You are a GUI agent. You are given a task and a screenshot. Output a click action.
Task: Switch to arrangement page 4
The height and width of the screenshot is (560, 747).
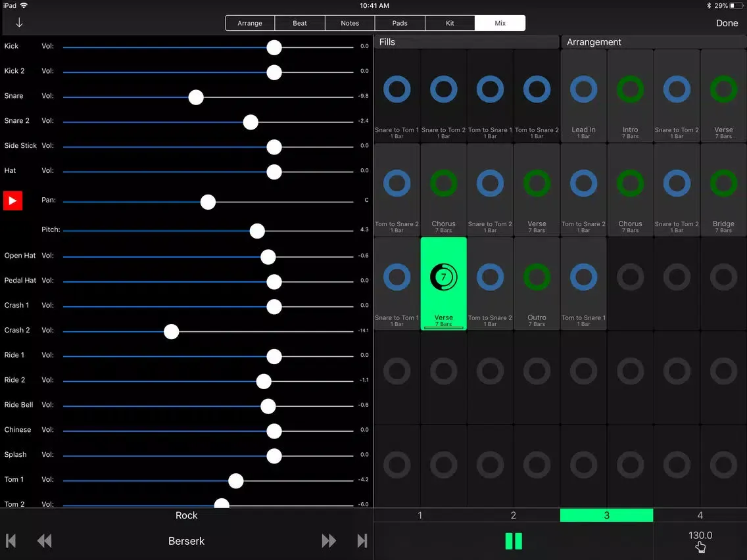pyautogui.click(x=700, y=515)
